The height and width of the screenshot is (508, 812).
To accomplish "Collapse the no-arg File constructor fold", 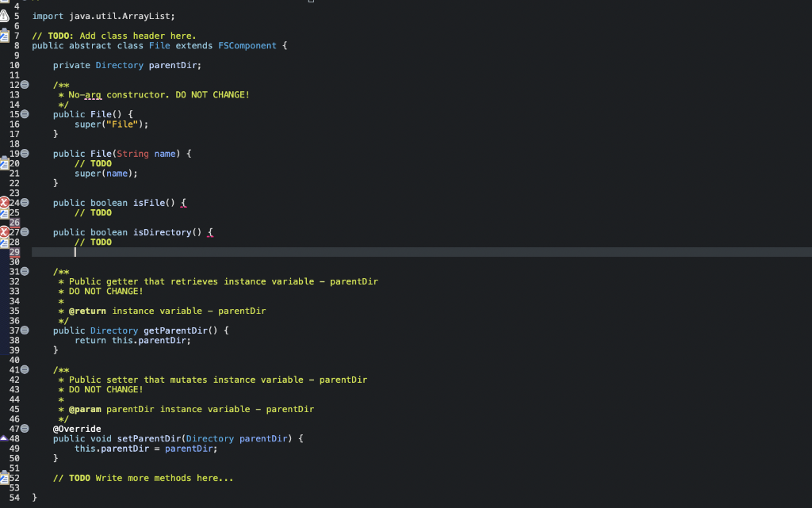I will tap(24, 114).
